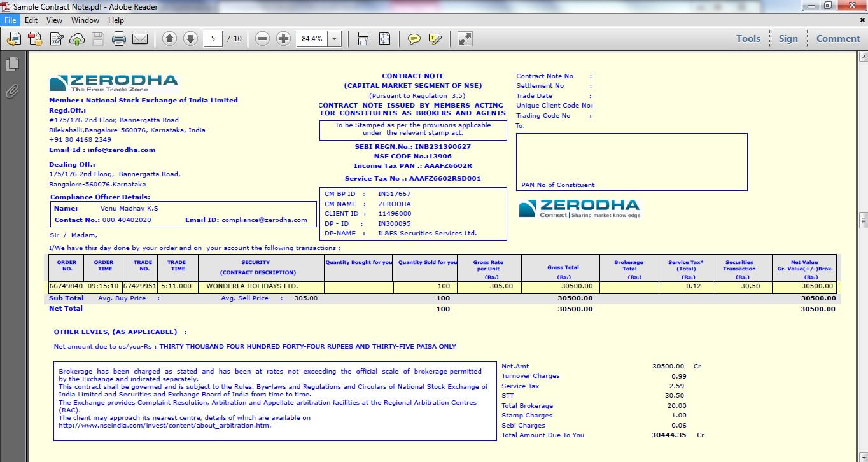Click the Save floppy disk icon

[98, 39]
